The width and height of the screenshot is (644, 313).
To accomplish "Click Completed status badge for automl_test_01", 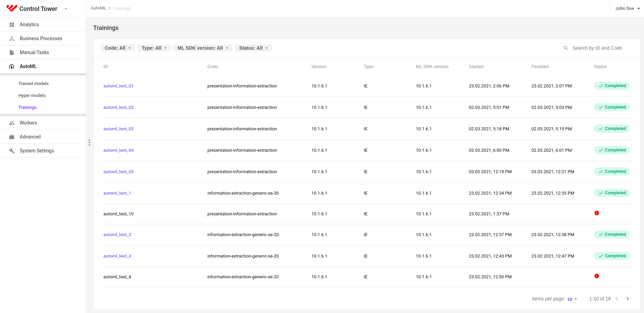I will [612, 86].
